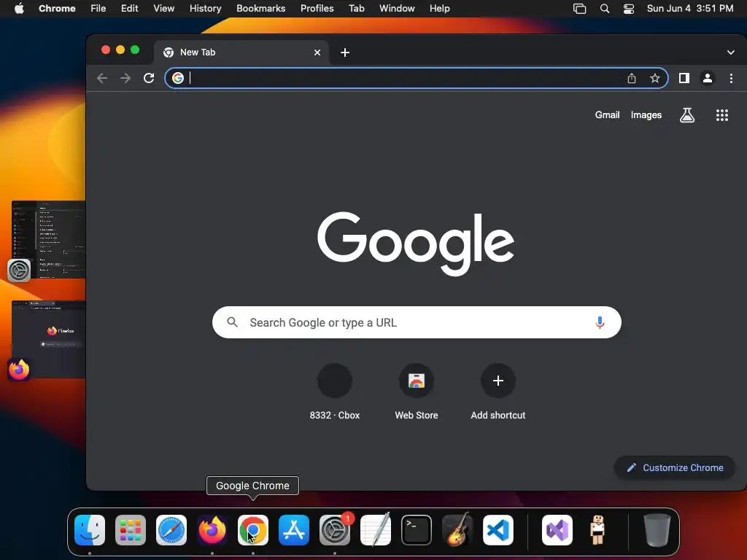Open TextEdit from the dock
This screenshot has height=560, width=747.
click(x=376, y=530)
